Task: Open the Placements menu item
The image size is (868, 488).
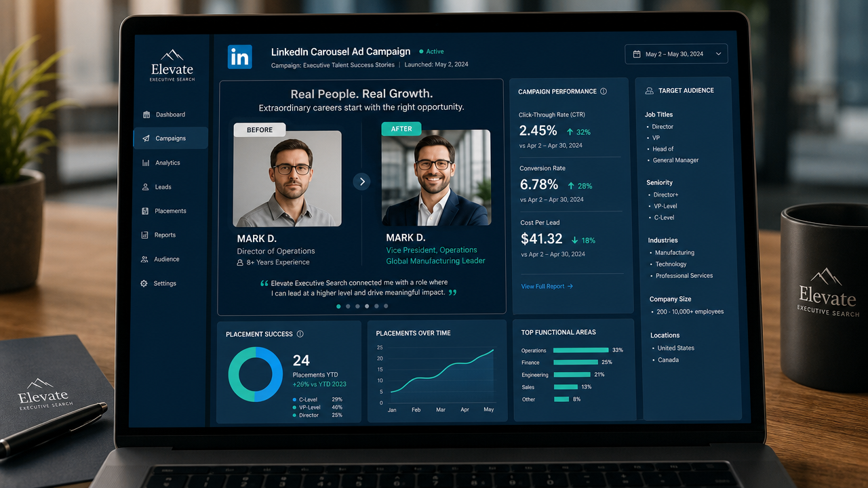Action: [170, 211]
